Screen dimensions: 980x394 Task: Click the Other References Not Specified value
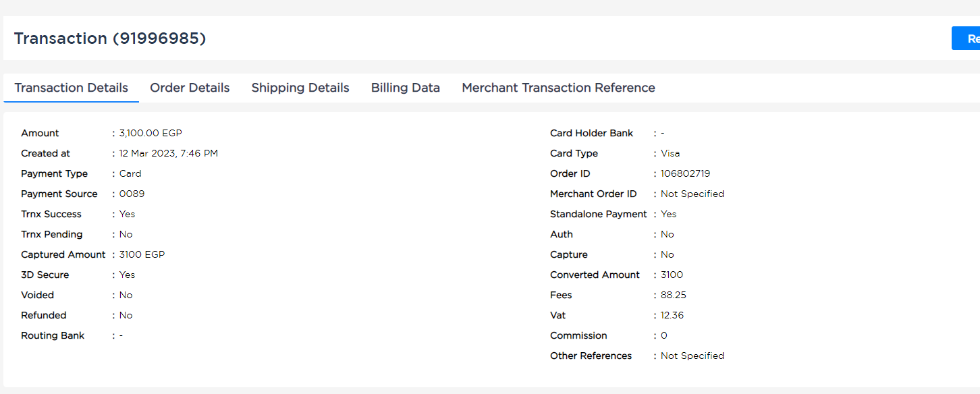pos(692,356)
